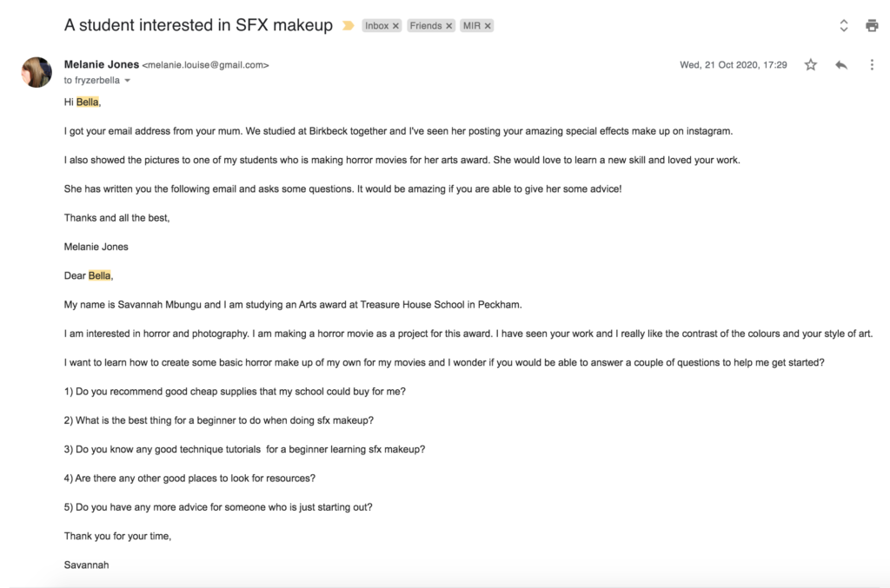The image size is (890, 588).
Task: Star this email from Melanie Jones
Action: coord(811,64)
